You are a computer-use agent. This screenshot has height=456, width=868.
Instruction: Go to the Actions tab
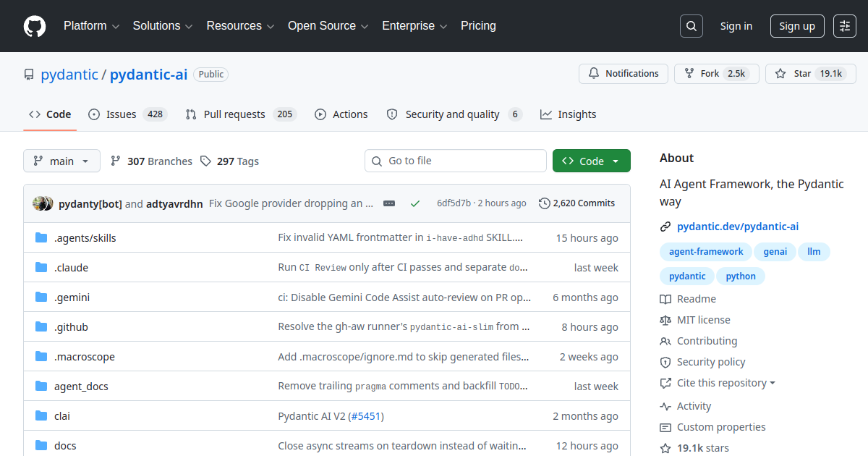pyautogui.click(x=341, y=114)
